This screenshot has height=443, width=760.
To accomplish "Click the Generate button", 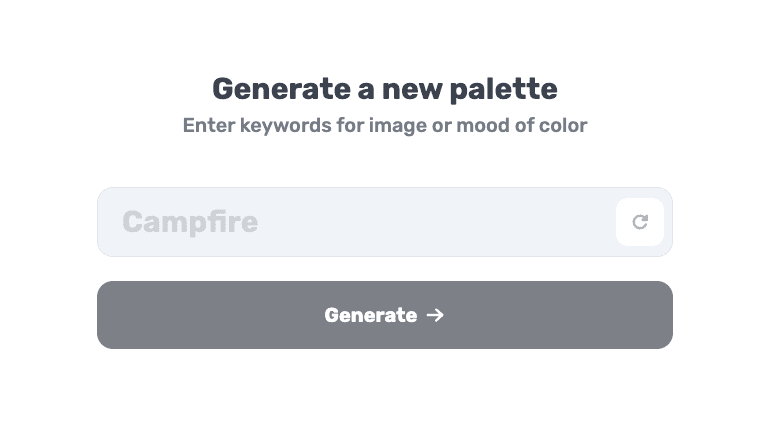I will 385,315.
